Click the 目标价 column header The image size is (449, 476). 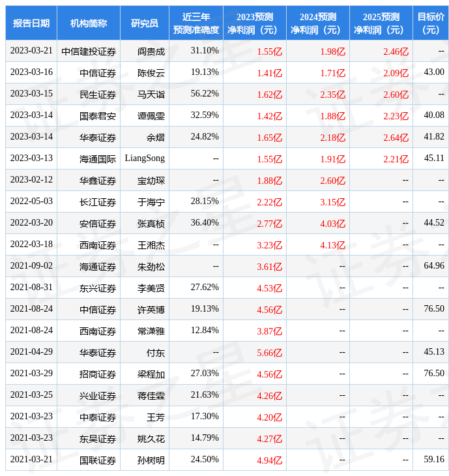click(430, 23)
